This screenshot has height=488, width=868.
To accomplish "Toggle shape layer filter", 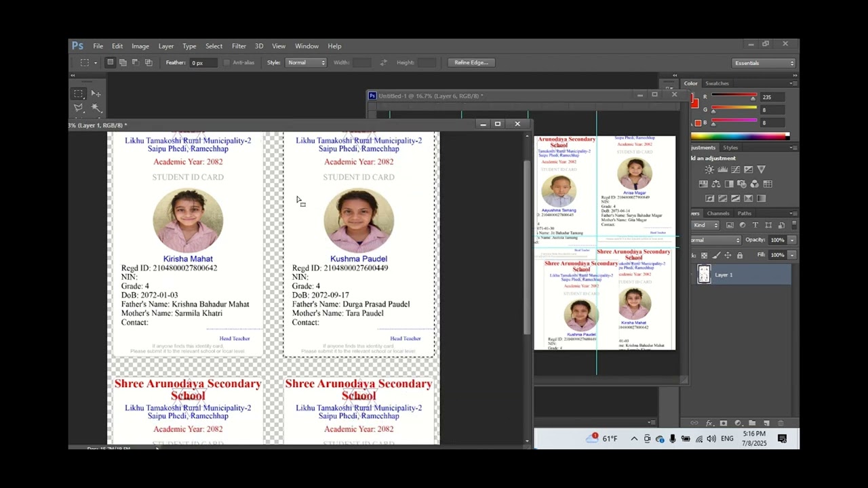I will tap(768, 225).
